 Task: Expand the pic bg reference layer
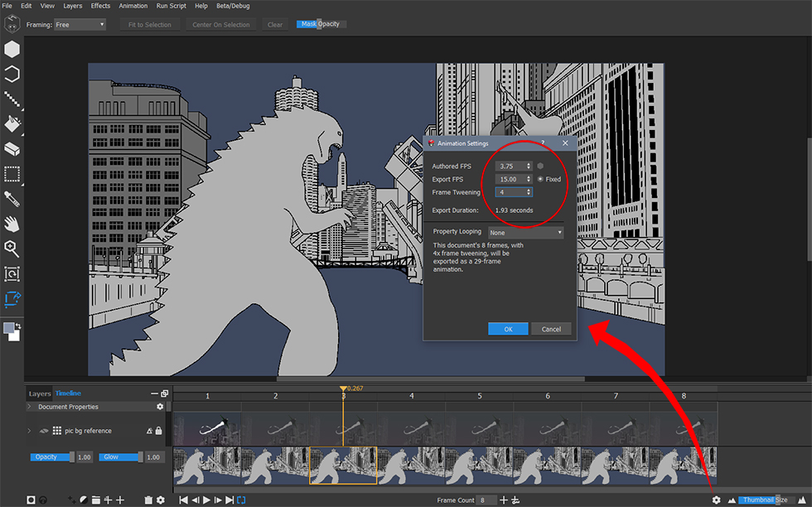29,430
